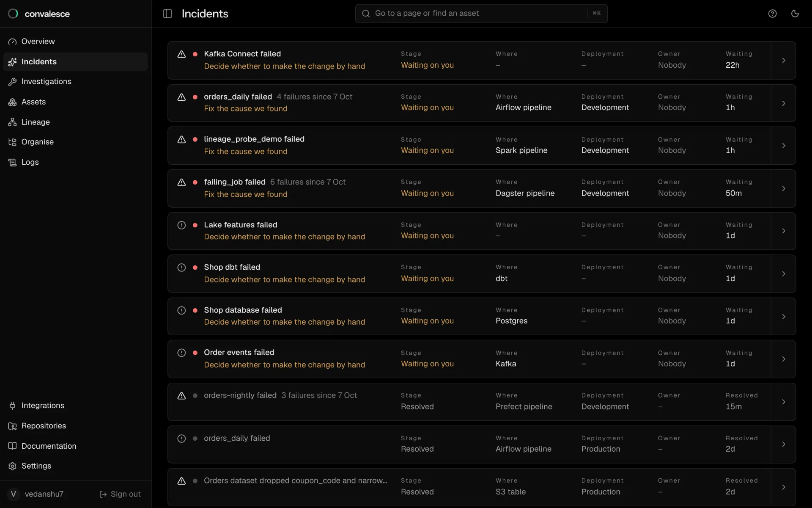Click the Integrations plug icon
The height and width of the screenshot is (508, 812).
coord(12,406)
